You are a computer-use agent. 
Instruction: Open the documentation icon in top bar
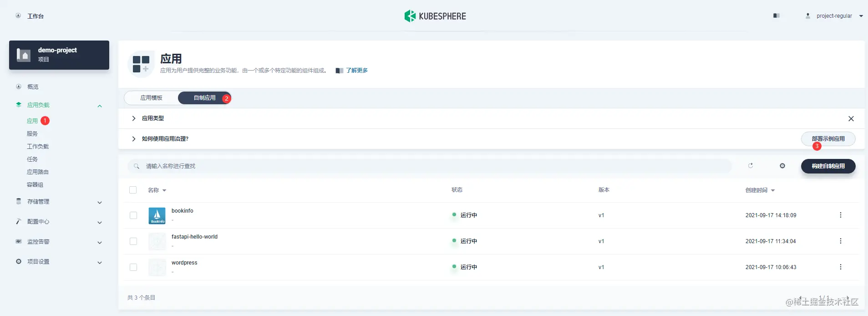[x=777, y=15]
